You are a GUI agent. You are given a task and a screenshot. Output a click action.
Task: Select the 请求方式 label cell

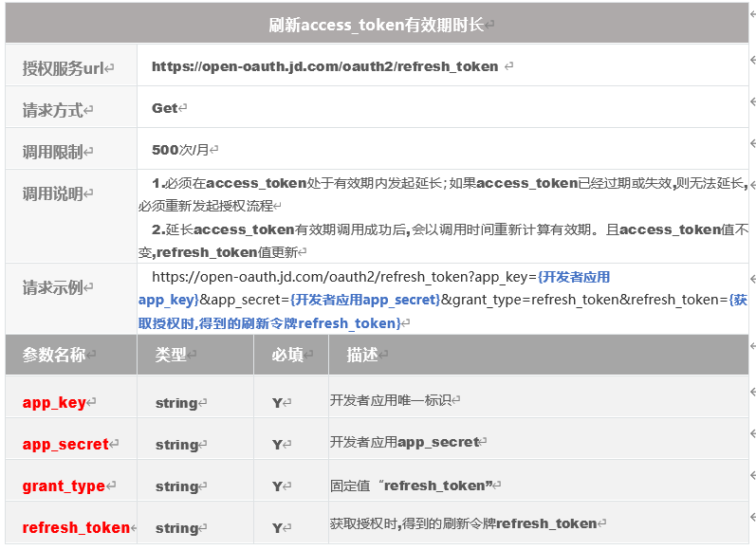tap(71, 107)
